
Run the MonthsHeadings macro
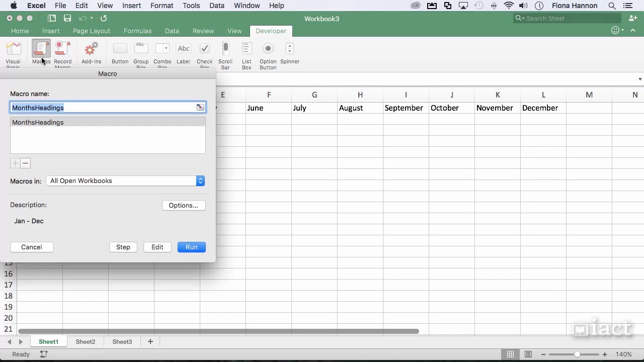pyautogui.click(x=192, y=247)
